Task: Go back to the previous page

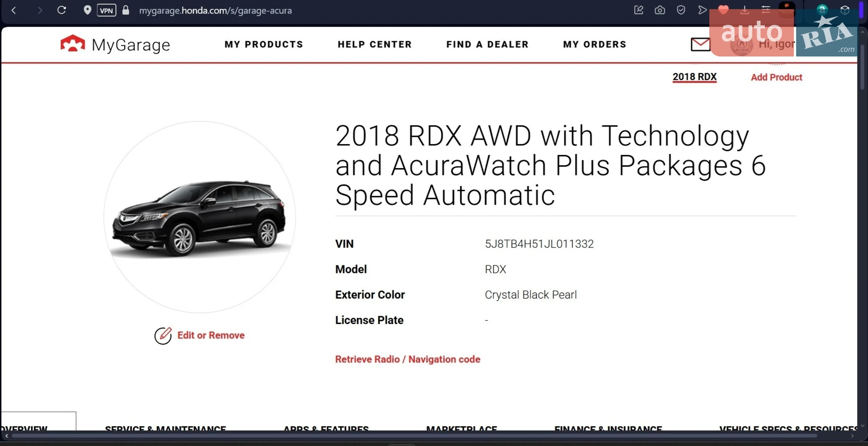Action: pyautogui.click(x=14, y=10)
